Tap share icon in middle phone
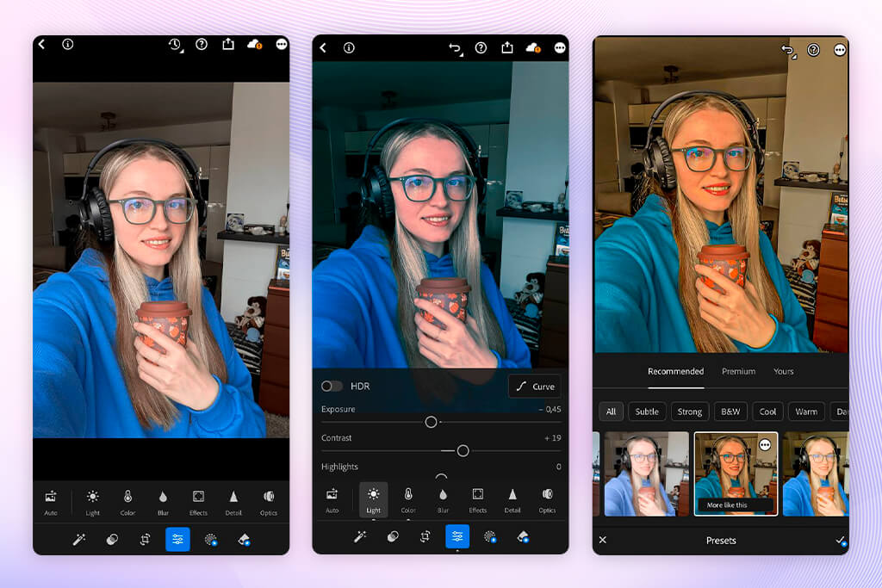The width and height of the screenshot is (882, 588). pyautogui.click(x=506, y=48)
